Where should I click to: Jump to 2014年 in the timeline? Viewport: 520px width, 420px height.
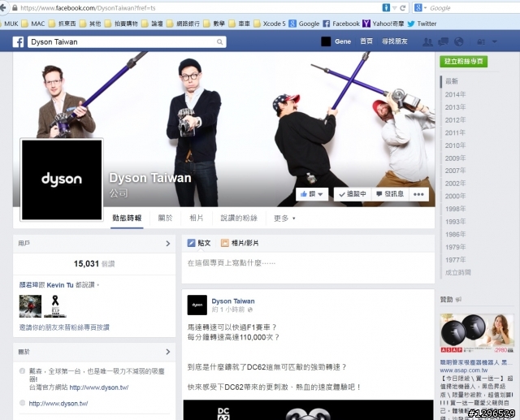point(455,94)
